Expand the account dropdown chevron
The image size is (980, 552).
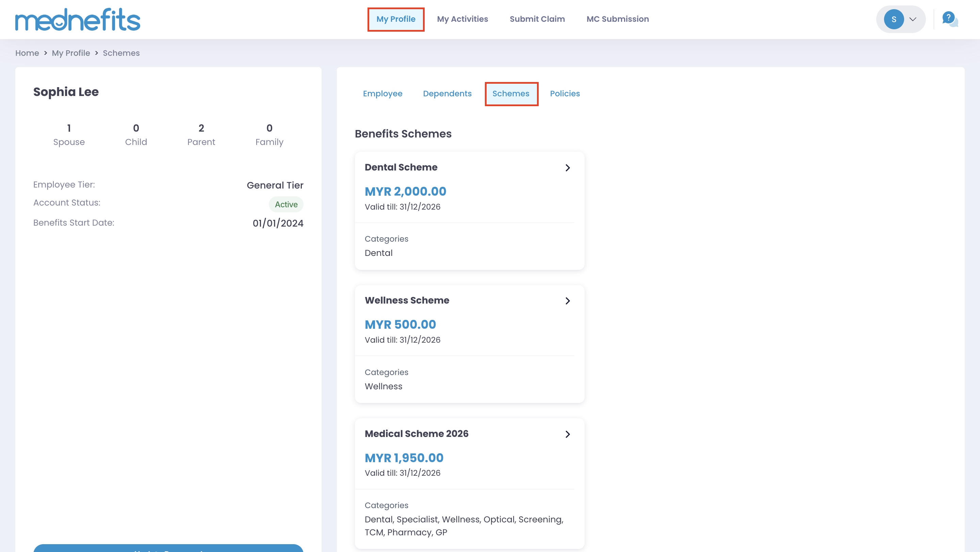(913, 19)
